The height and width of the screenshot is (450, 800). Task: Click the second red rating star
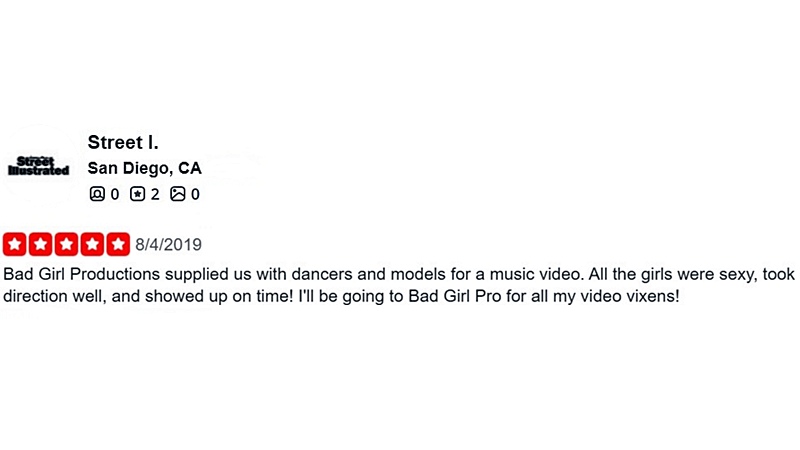tap(41, 244)
